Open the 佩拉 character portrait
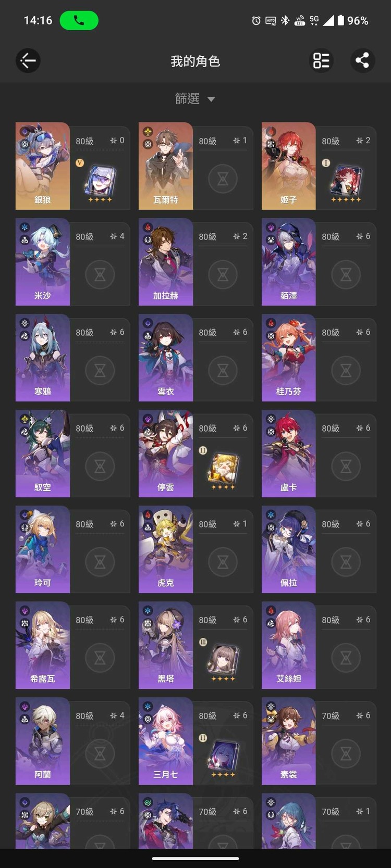 (289, 549)
